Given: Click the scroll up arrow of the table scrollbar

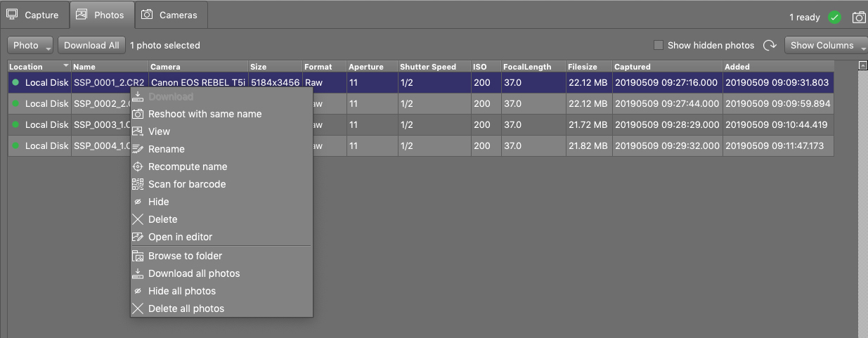Looking at the screenshot, I should click(x=862, y=65).
